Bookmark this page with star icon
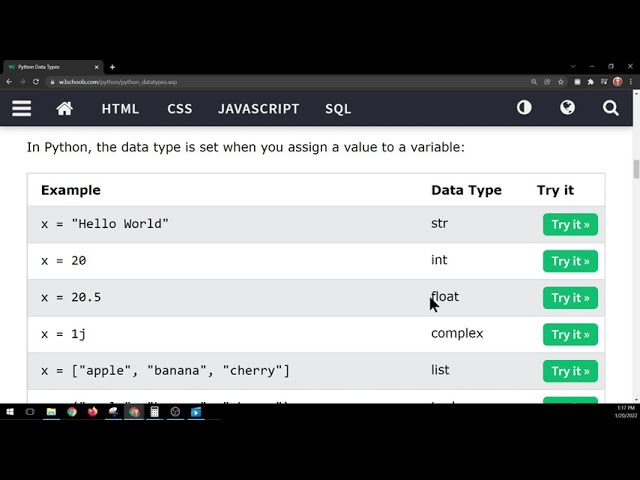The width and height of the screenshot is (640, 480). pyautogui.click(x=561, y=82)
